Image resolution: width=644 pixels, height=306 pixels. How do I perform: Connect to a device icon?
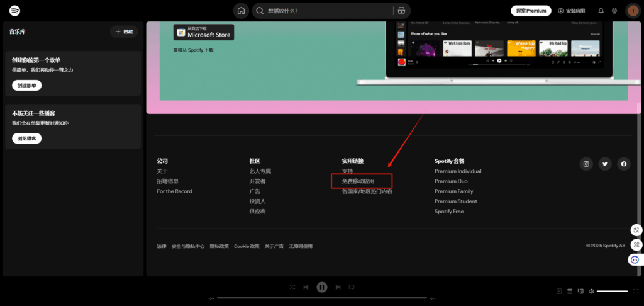point(580,291)
